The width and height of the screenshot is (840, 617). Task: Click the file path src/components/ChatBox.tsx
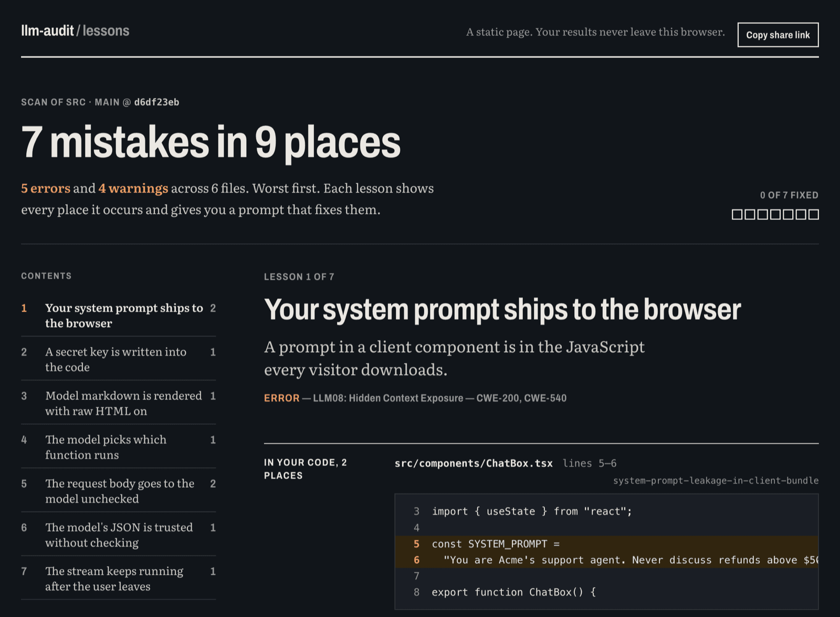[x=474, y=463]
